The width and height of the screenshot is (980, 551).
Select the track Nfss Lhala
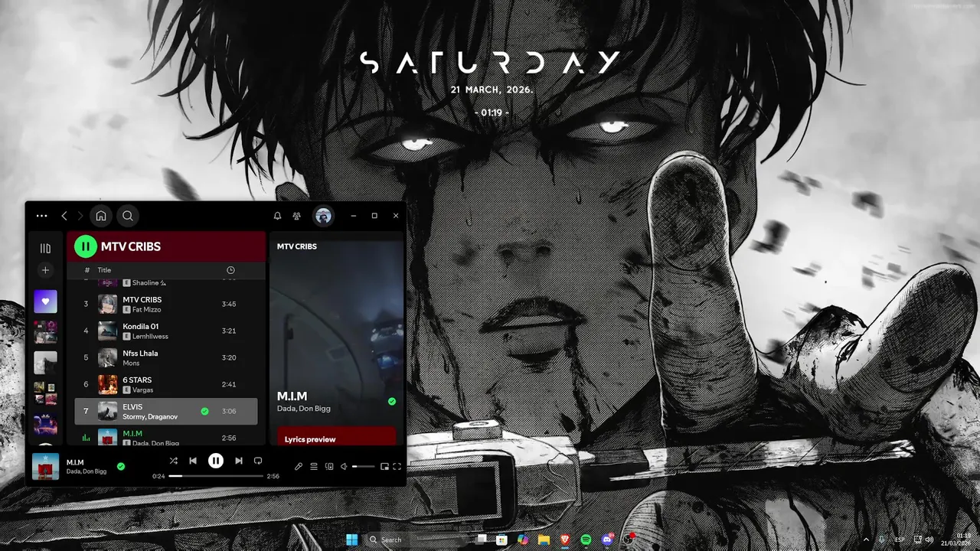[x=166, y=357]
